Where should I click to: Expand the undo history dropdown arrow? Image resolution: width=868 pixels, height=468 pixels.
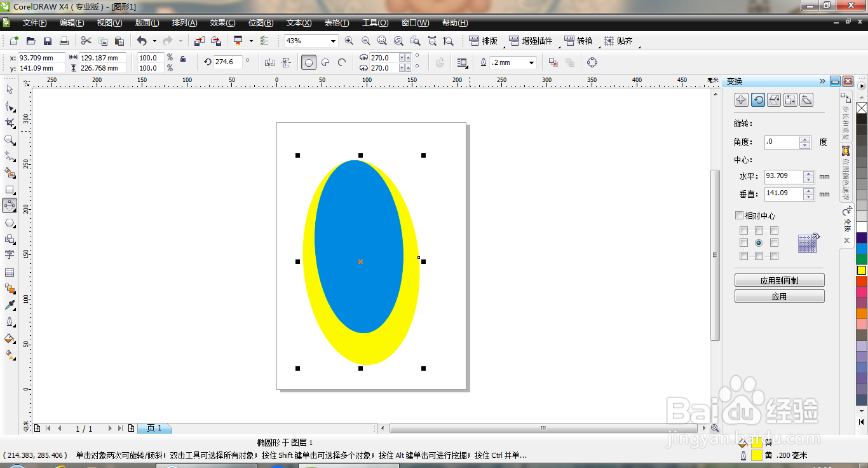tap(154, 41)
